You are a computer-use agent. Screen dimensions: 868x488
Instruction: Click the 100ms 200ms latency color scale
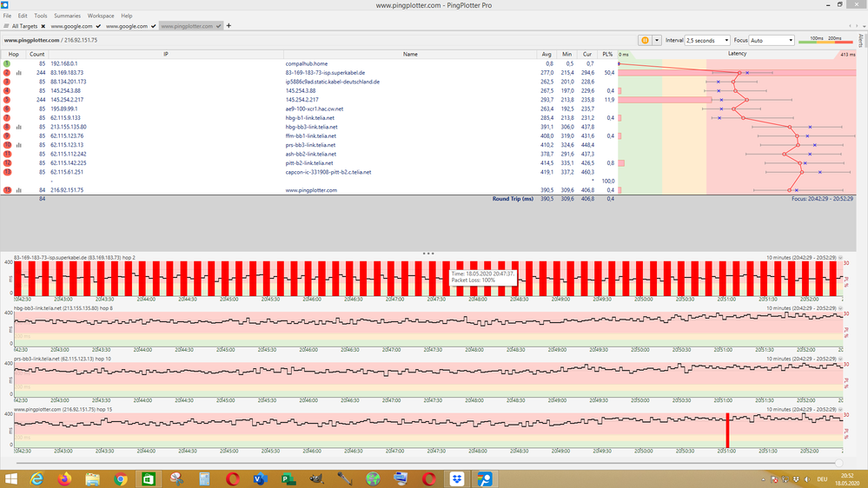tap(825, 40)
